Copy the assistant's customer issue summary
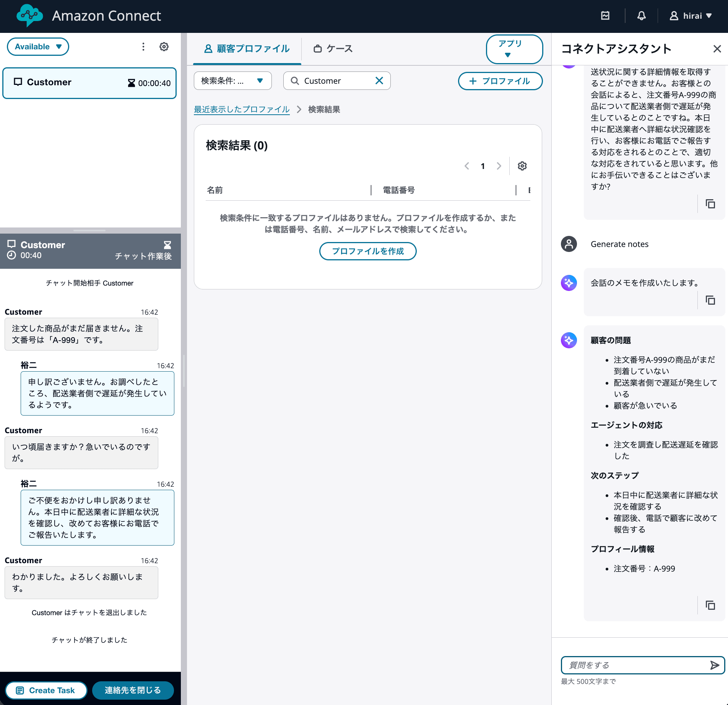Screen dimensions: 728x705 coord(710,605)
